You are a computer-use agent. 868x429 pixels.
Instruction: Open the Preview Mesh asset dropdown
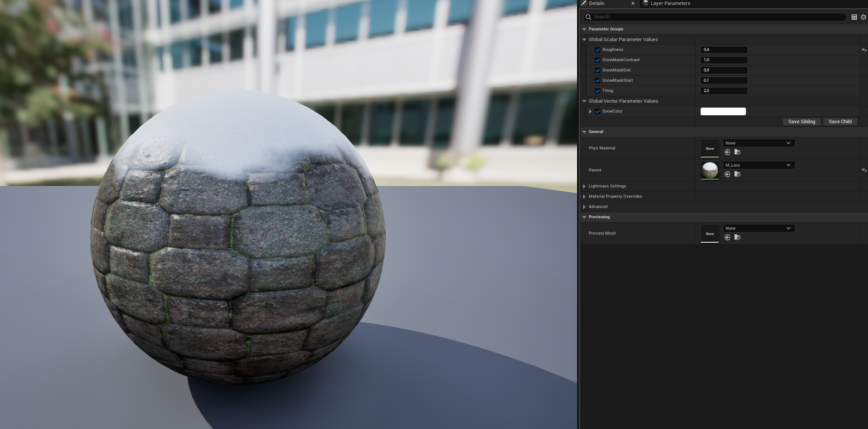(759, 228)
